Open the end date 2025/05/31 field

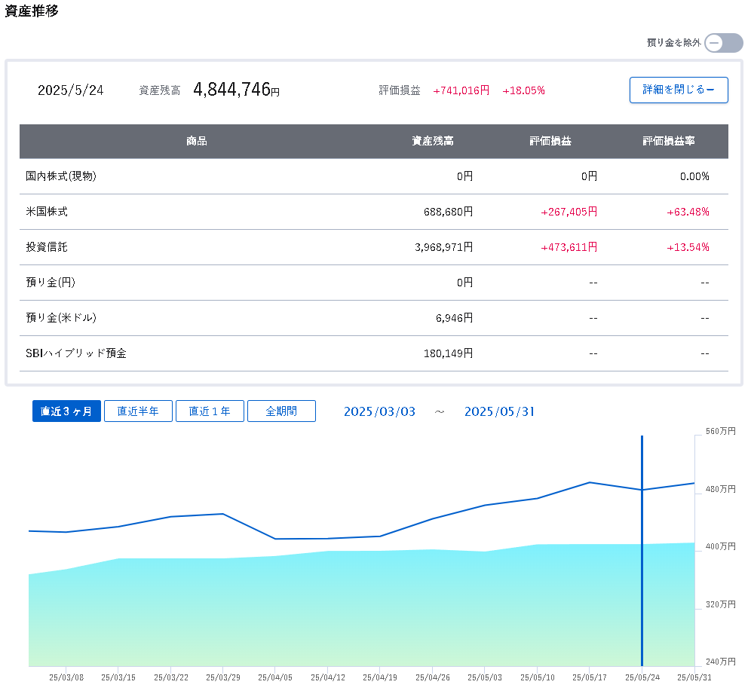tap(499, 411)
